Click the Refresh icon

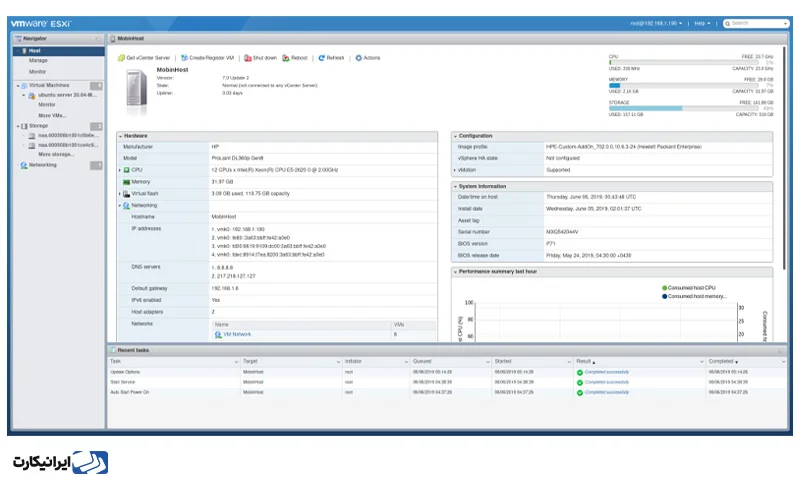click(x=321, y=58)
